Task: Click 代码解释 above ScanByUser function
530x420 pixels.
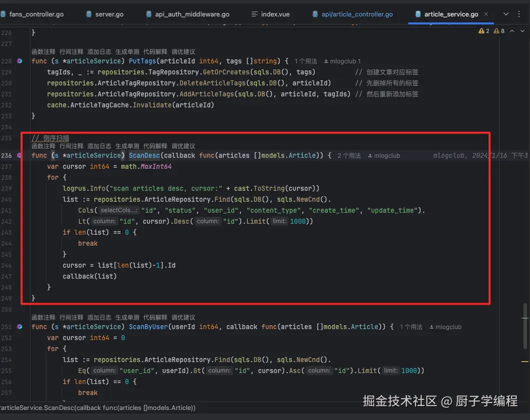Action: tap(155, 318)
